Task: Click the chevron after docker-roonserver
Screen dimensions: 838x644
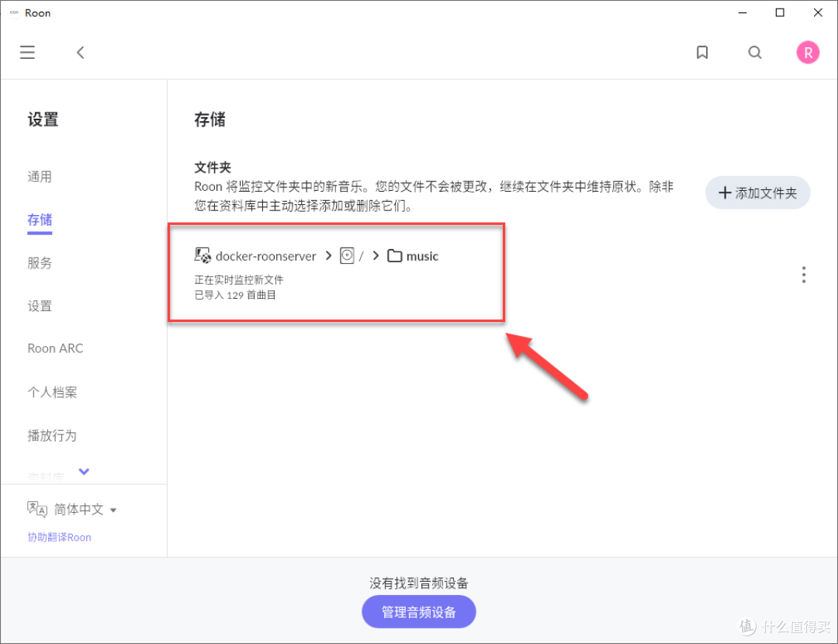Action: (x=328, y=255)
